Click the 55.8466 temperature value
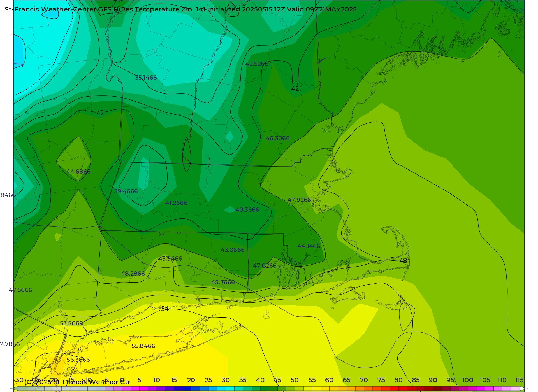This screenshot has width=538, height=392. pos(143,346)
